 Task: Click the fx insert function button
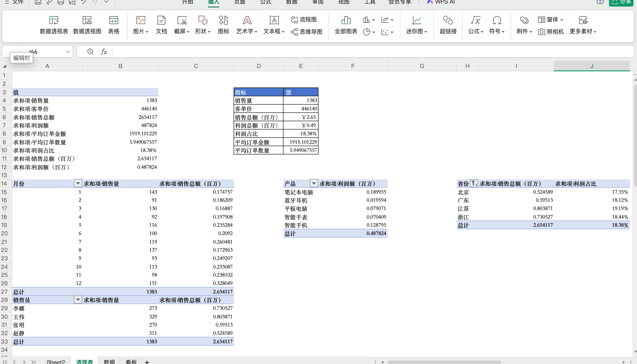(x=104, y=52)
